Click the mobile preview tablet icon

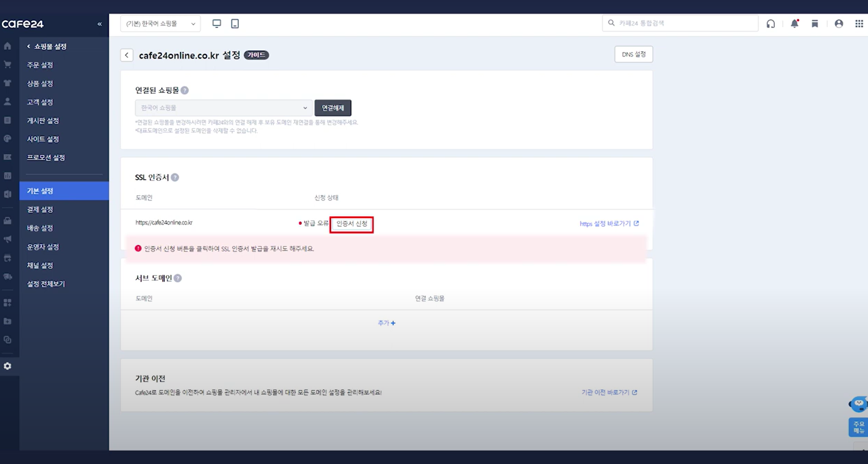click(235, 24)
